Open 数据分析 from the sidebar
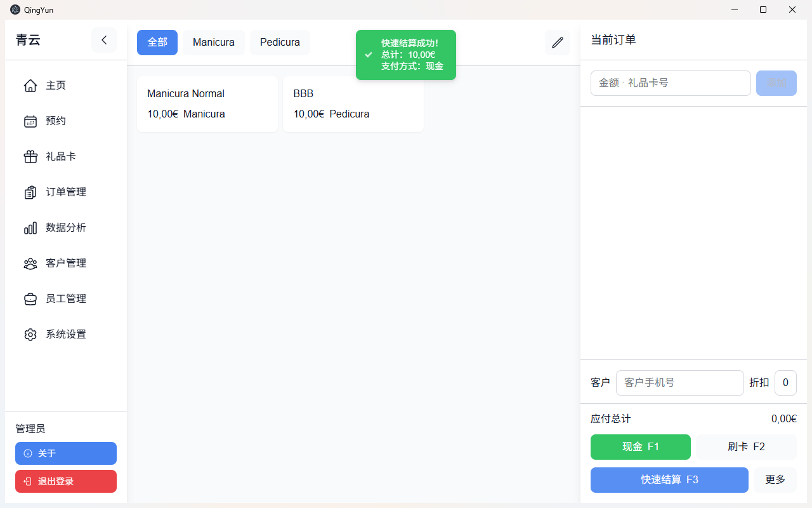 pos(66,227)
